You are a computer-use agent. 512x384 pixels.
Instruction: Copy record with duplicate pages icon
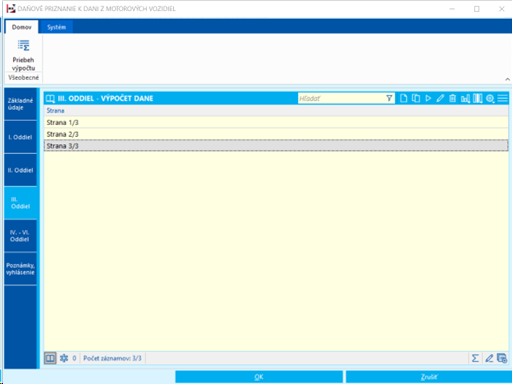coord(416,98)
